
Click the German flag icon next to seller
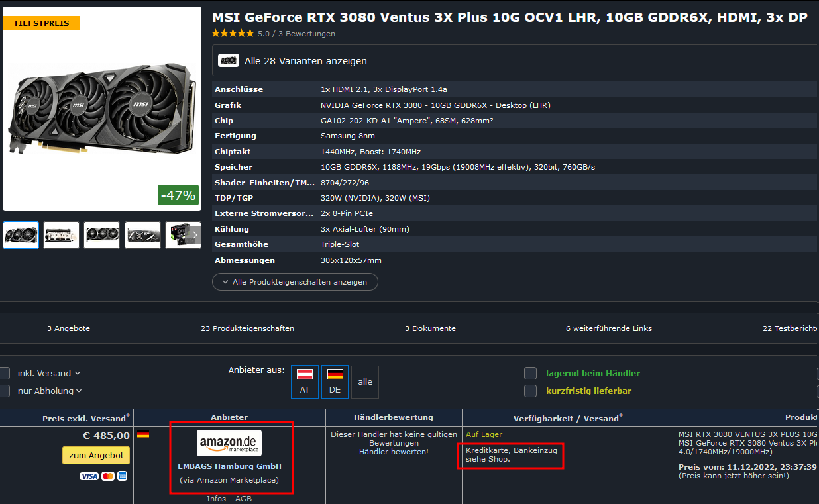coord(143,434)
